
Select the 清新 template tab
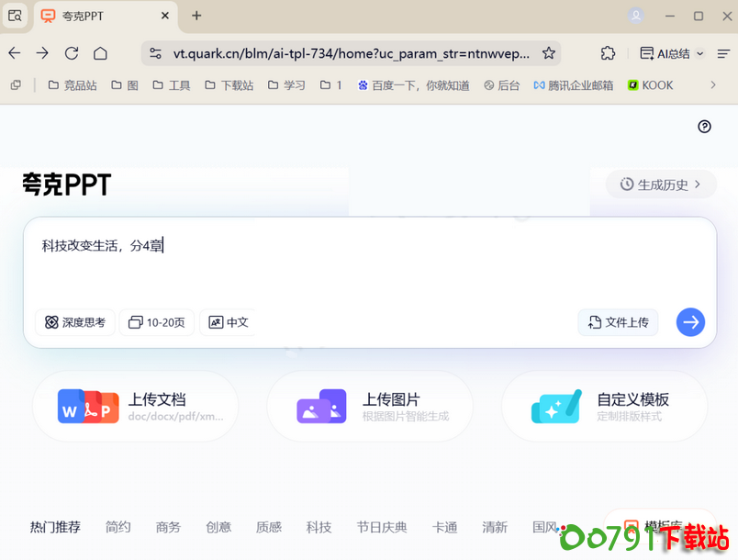[x=495, y=527]
